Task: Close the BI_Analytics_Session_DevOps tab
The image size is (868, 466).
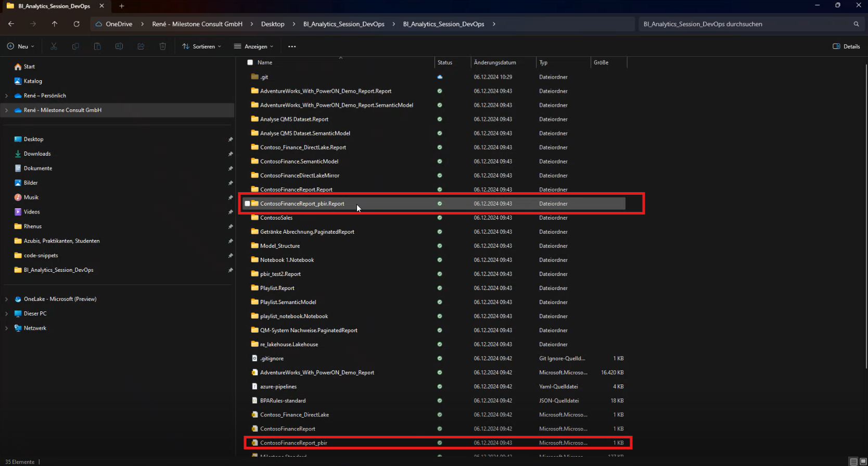Action: coord(101,6)
